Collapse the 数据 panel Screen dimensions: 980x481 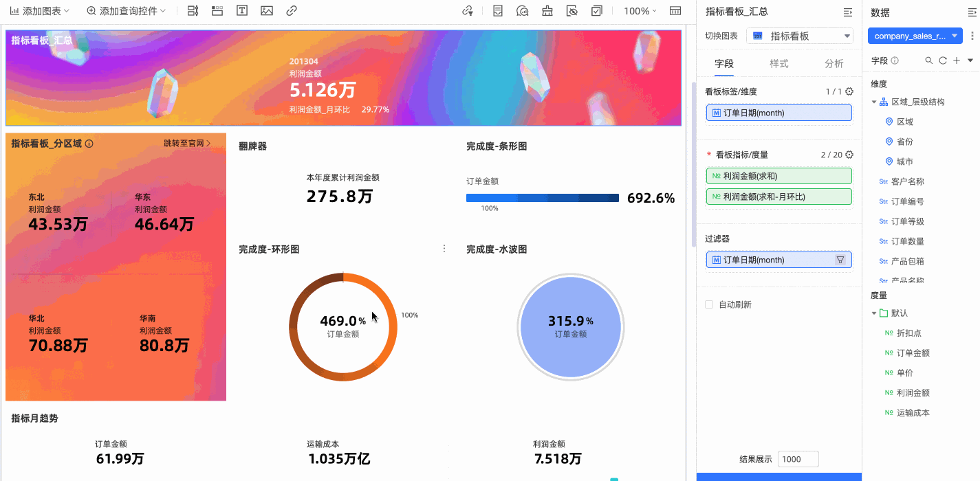coord(974,12)
